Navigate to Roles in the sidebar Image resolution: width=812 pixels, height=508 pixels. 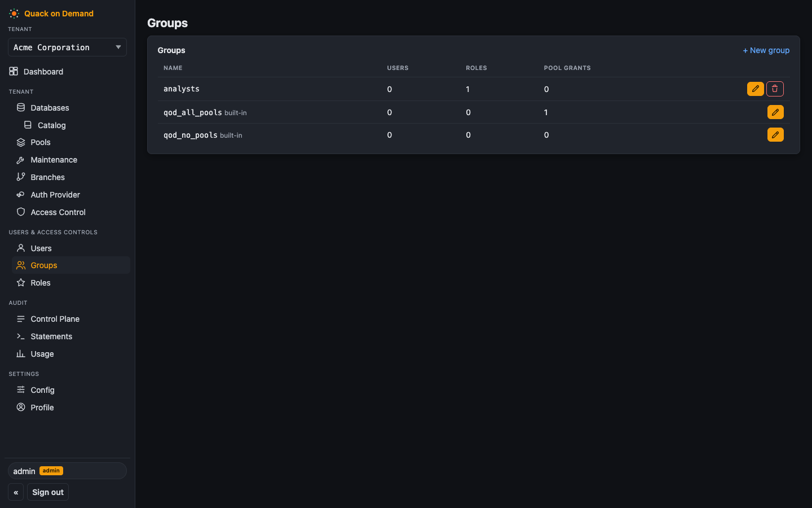coord(70,283)
